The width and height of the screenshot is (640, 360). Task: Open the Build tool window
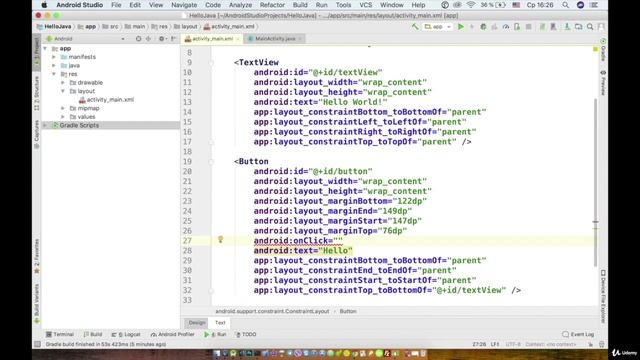point(93,334)
